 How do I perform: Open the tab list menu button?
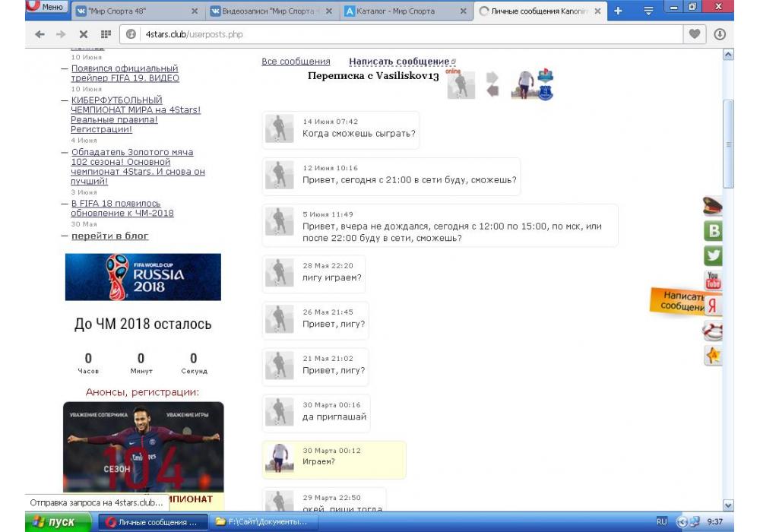coord(648,11)
